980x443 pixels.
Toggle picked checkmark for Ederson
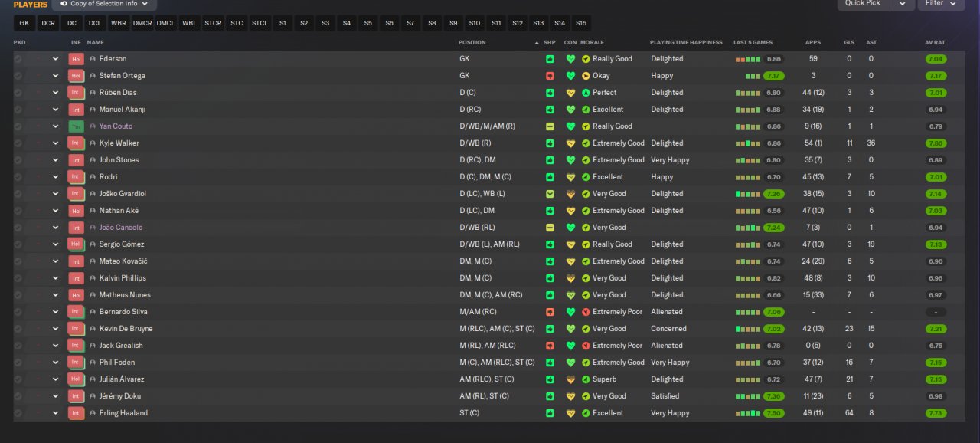pos(18,59)
